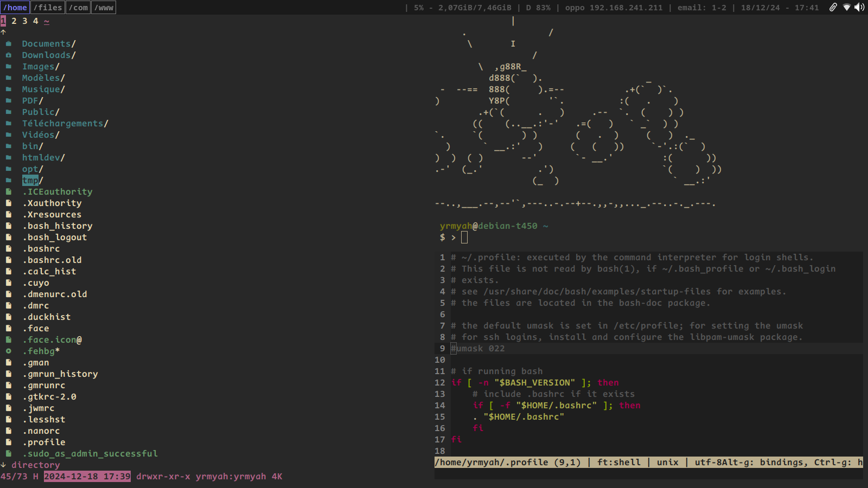Screen dimensions: 868x488
Task: Click the gear icon beside .fehbg
Action: pyautogui.click(x=9, y=351)
